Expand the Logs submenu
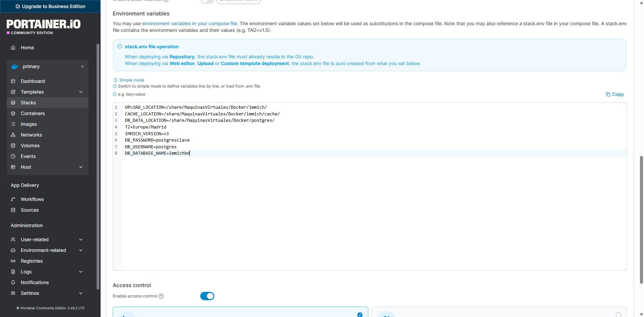This screenshot has height=317, width=644. point(81,272)
